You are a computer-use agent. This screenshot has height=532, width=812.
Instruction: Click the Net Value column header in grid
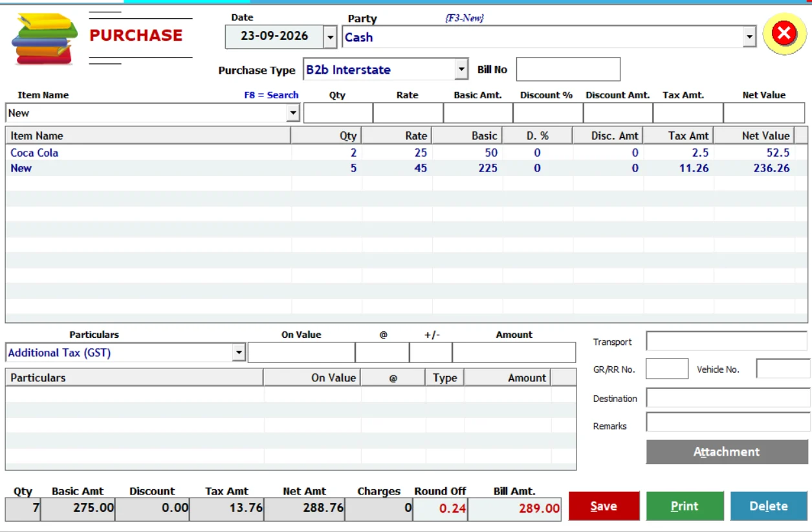754,135
